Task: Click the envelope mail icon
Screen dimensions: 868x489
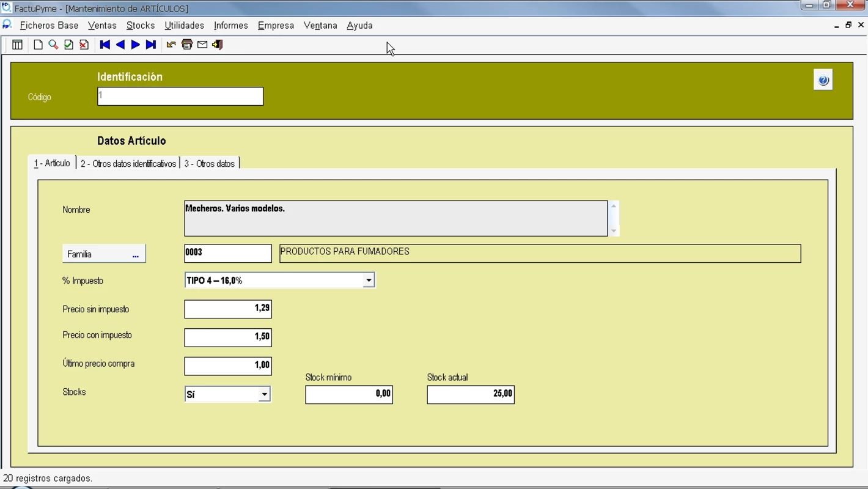Action: click(202, 45)
